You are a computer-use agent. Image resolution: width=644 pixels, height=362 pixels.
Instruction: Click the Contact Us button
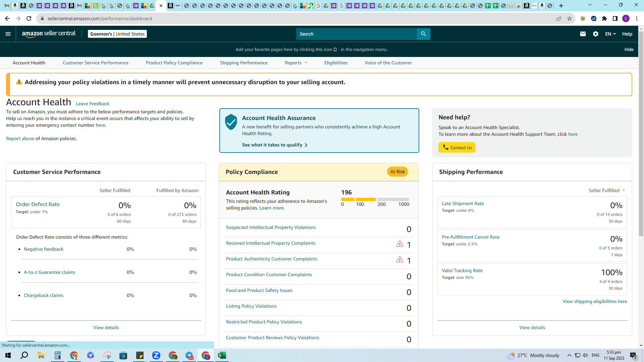(457, 147)
